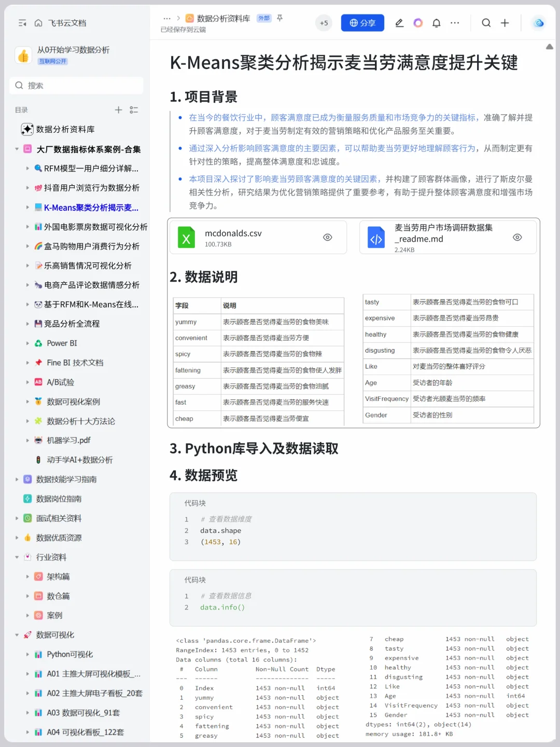
Task: Click the data.info() code line
Action: [x=222, y=607]
